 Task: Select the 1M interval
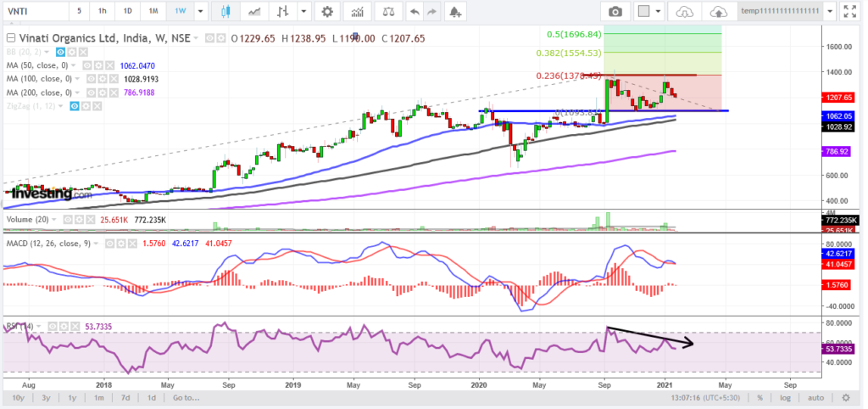pyautogui.click(x=154, y=11)
